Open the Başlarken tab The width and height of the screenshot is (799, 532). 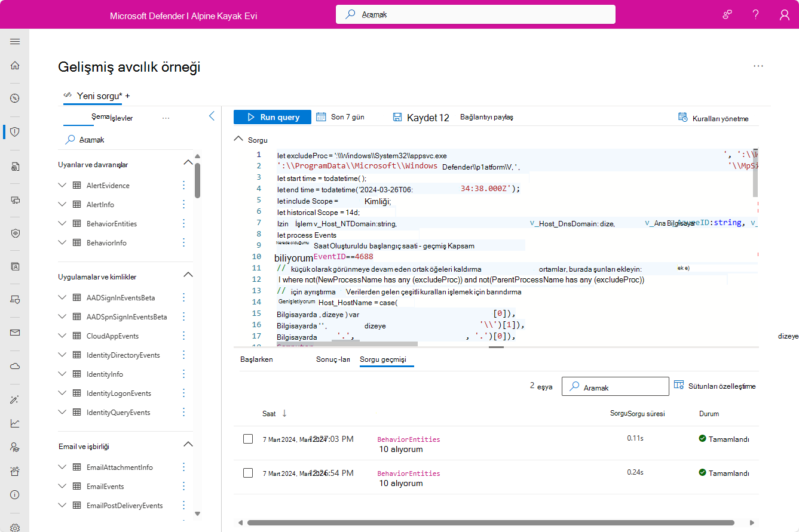pos(256,359)
